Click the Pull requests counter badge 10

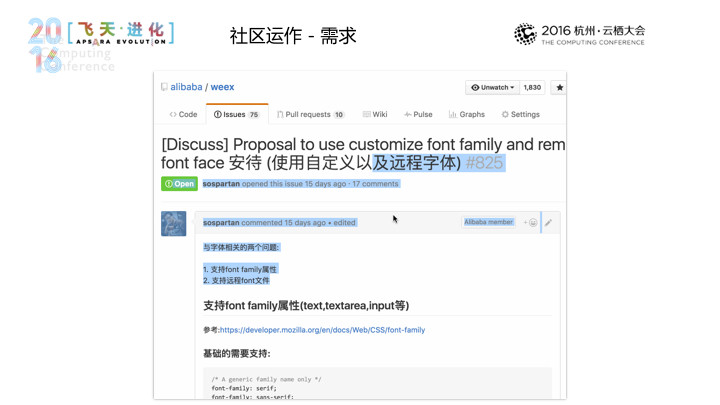339,115
